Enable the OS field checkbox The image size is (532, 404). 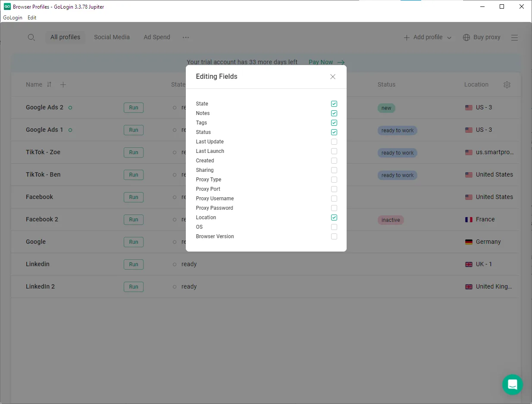pos(334,227)
